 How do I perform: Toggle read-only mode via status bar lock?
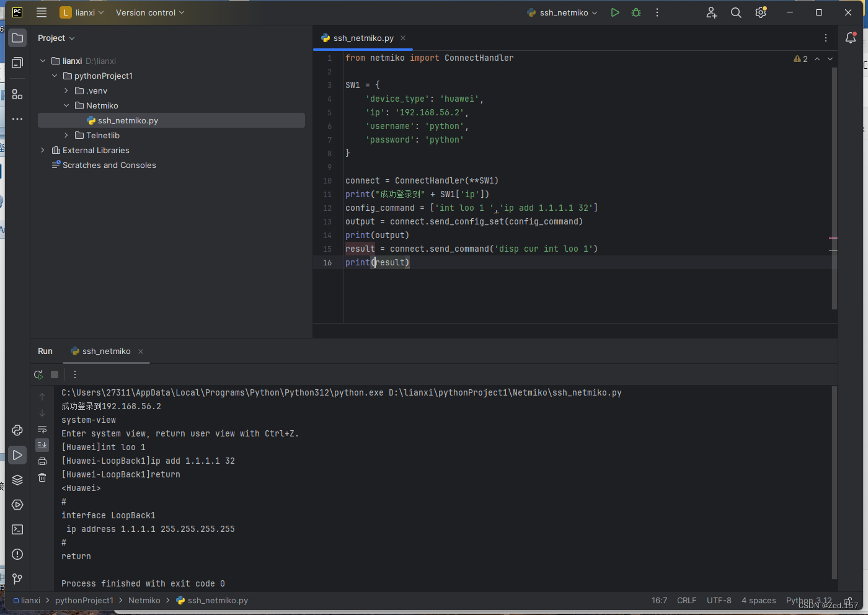click(x=847, y=600)
